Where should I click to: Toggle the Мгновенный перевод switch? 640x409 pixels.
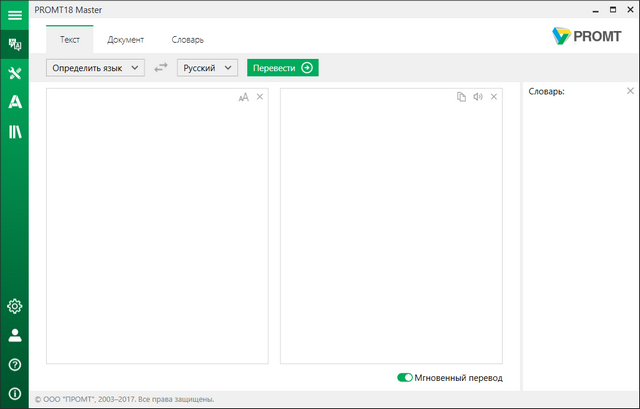pos(405,378)
